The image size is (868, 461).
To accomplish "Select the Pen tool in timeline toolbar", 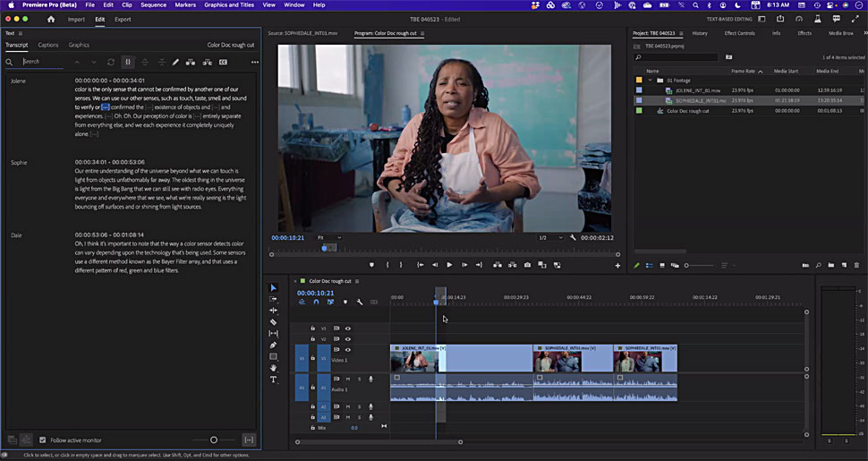I will pos(274,346).
